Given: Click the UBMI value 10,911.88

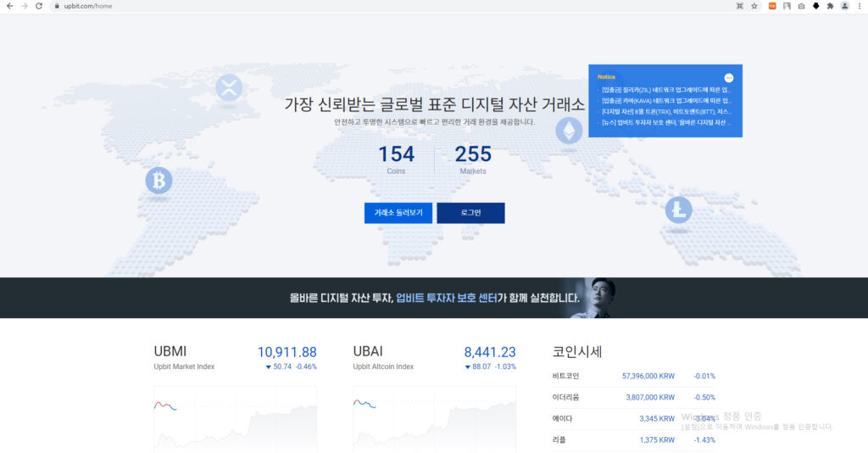Looking at the screenshot, I should (287, 352).
